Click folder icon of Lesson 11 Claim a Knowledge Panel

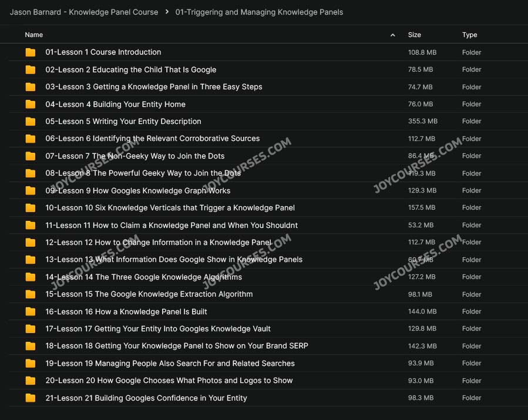pyautogui.click(x=31, y=225)
